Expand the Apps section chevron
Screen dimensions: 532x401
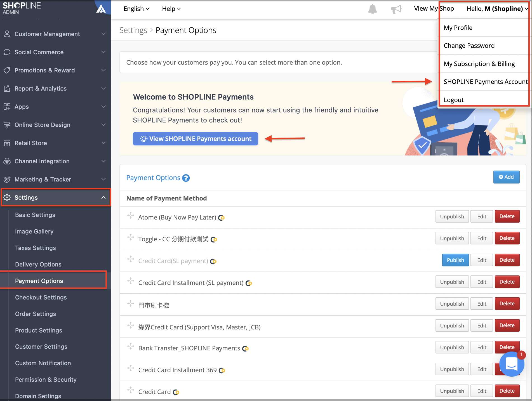click(x=103, y=107)
